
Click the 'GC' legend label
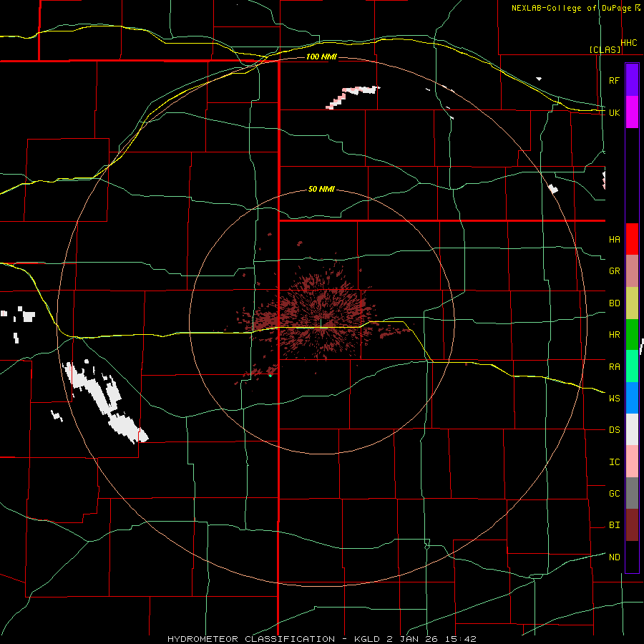coord(614,494)
